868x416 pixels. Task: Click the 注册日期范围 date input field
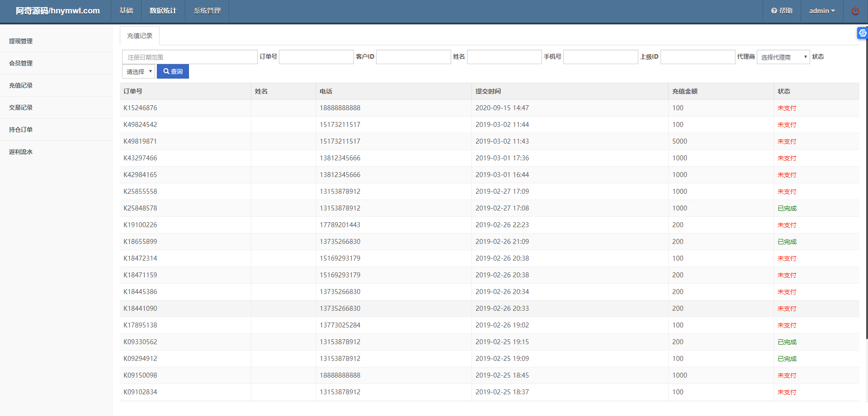(189, 56)
